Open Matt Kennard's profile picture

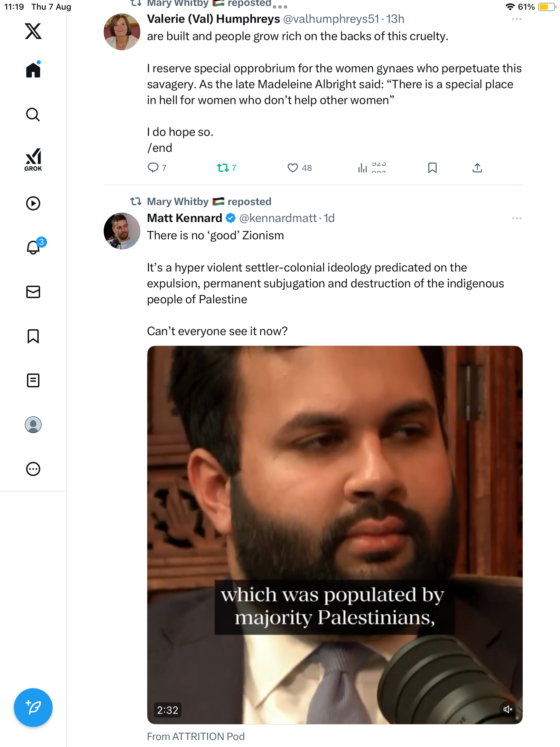click(x=122, y=231)
